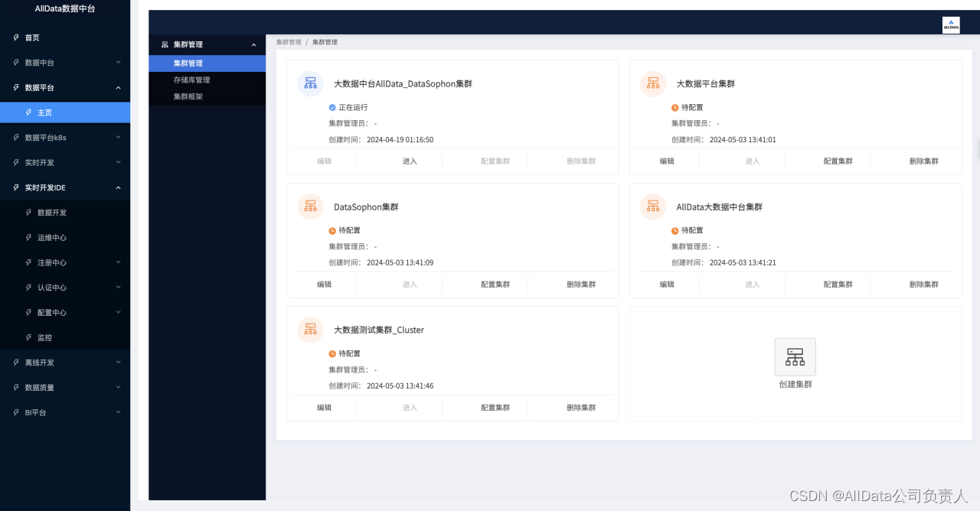Expand the 注册中心 submenu chevron
This screenshot has height=511, width=980.
pos(118,262)
